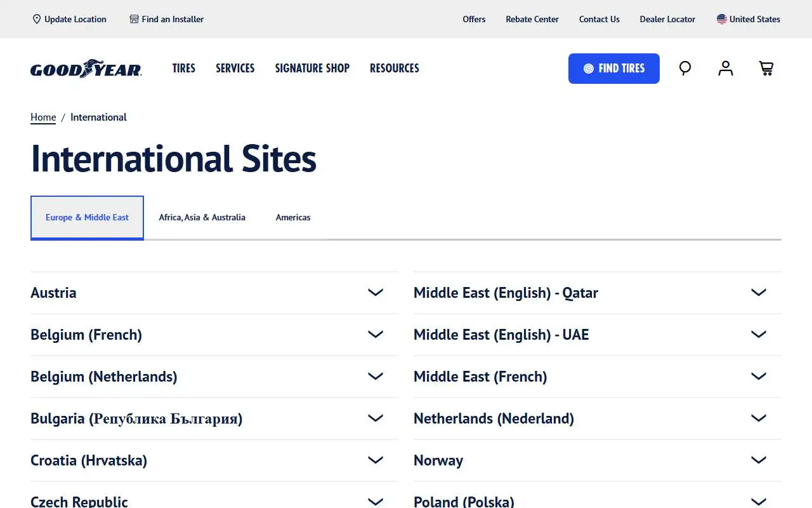
Task: Expand the Bulgaria row chevron
Action: click(x=376, y=418)
